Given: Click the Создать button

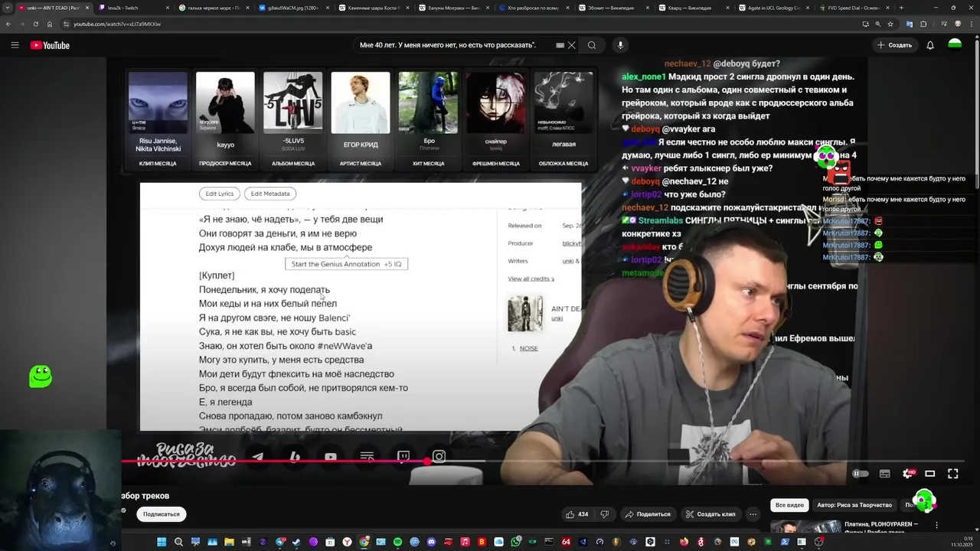Looking at the screenshot, I should [x=894, y=45].
